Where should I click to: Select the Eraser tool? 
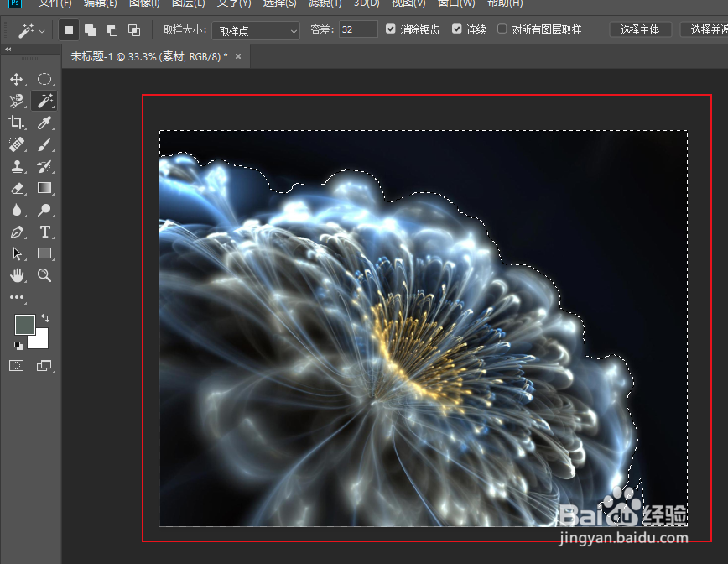click(x=17, y=188)
